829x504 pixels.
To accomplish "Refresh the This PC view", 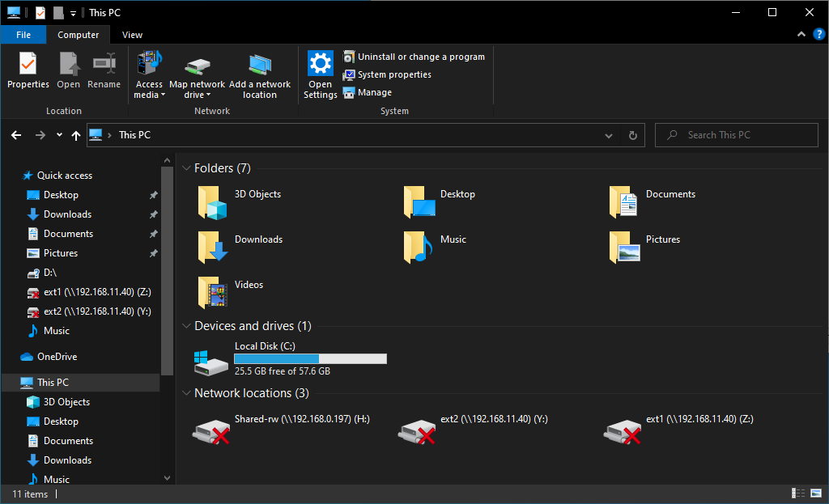I will click(633, 136).
